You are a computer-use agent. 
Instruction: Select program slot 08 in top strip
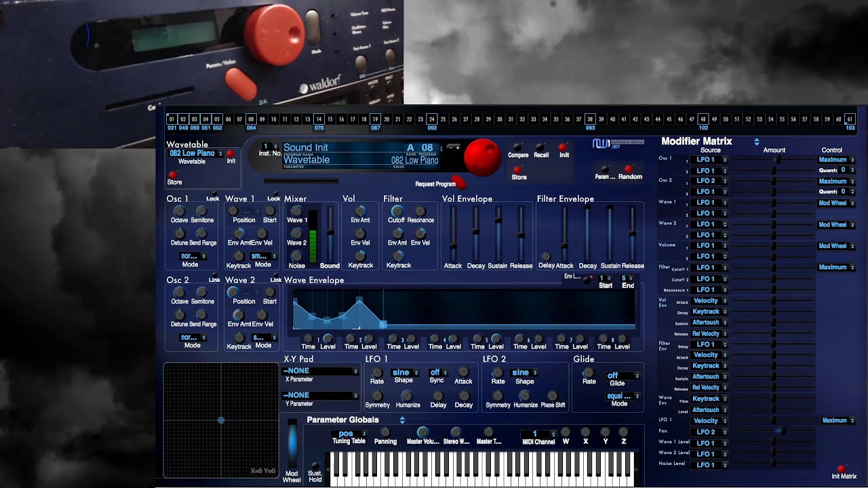(x=251, y=119)
